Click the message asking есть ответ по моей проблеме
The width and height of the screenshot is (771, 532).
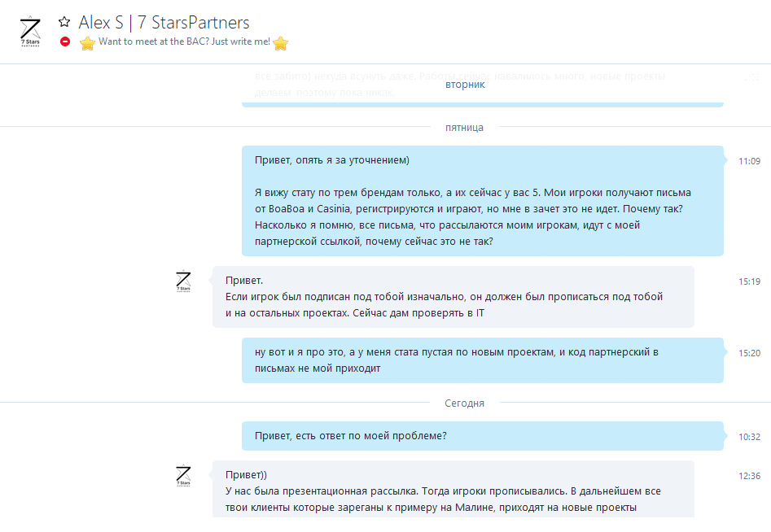[482, 436]
